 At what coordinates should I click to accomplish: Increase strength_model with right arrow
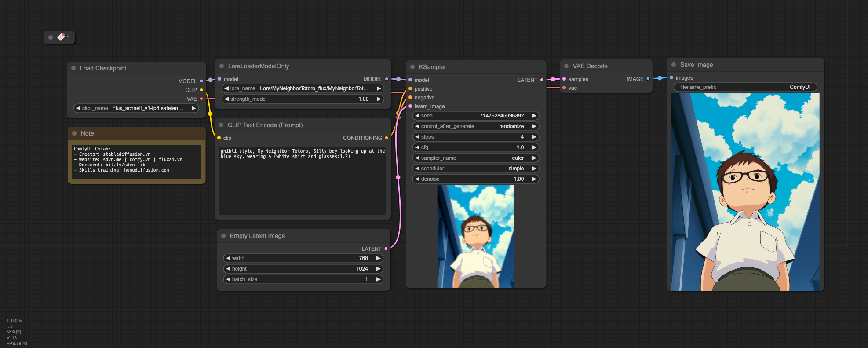(379, 99)
